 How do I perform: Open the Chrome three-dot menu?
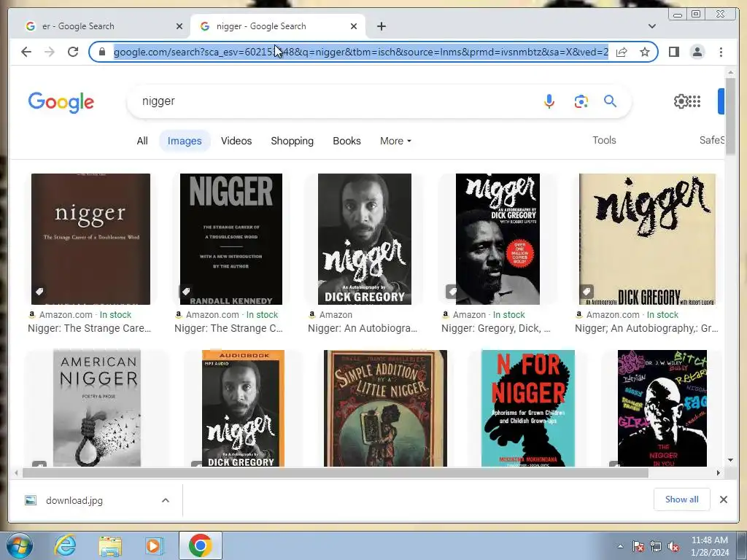point(721,52)
